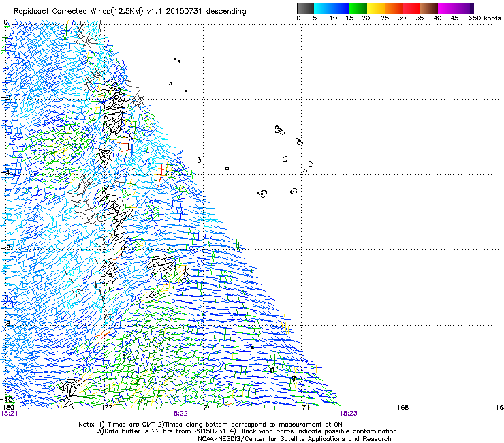Click the cyan-blue 5-15 knots color band
This screenshot has height=443, width=504.
tap(332, 8)
